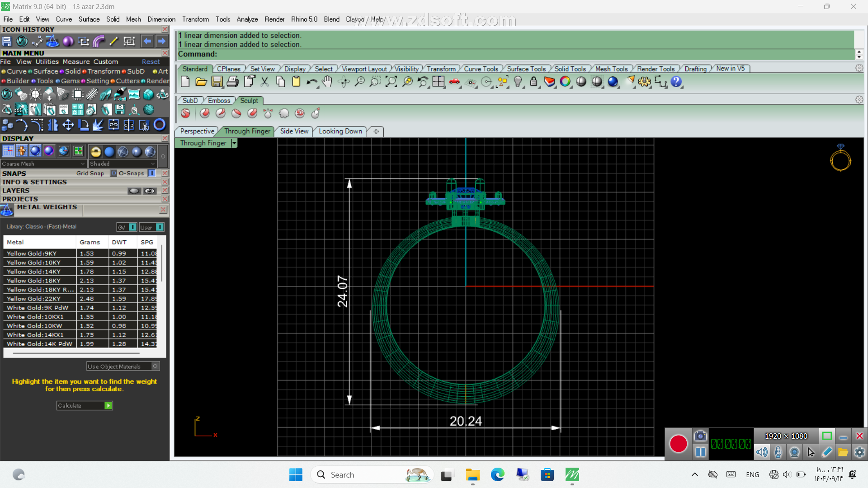Switch to the Side View viewport tab
The image size is (868, 488).
coord(294,131)
